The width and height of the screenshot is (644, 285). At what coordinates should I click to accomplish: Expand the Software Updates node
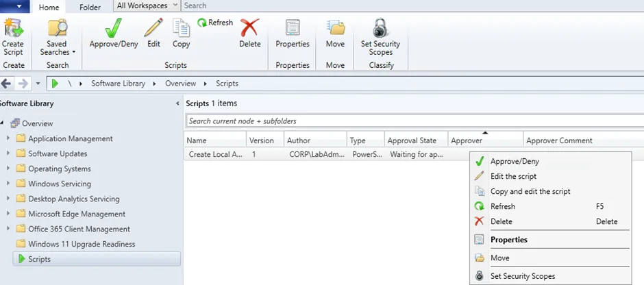pos(9,153)
